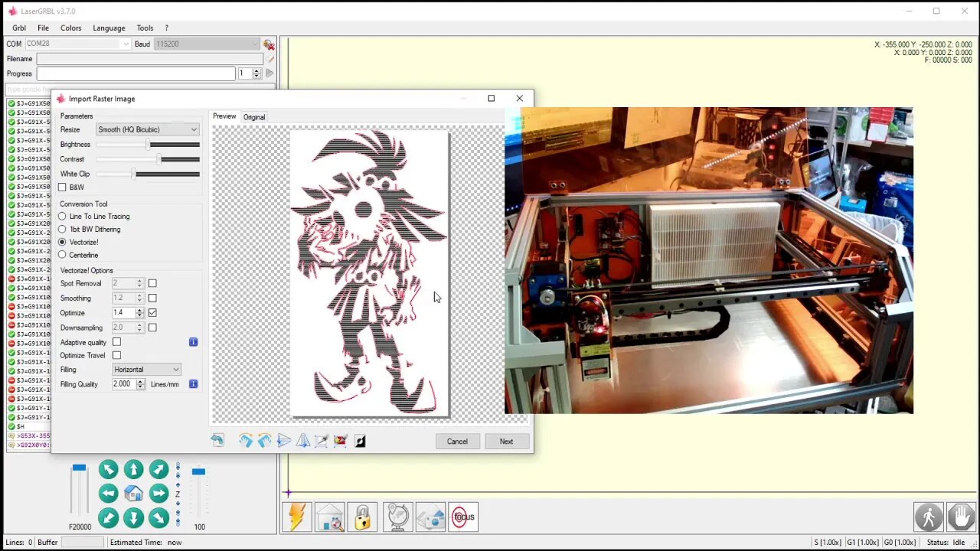The image size is (980, 551).
Task: Flip image horizontally with the triangle arrow icon
Action: coord(284,441)
